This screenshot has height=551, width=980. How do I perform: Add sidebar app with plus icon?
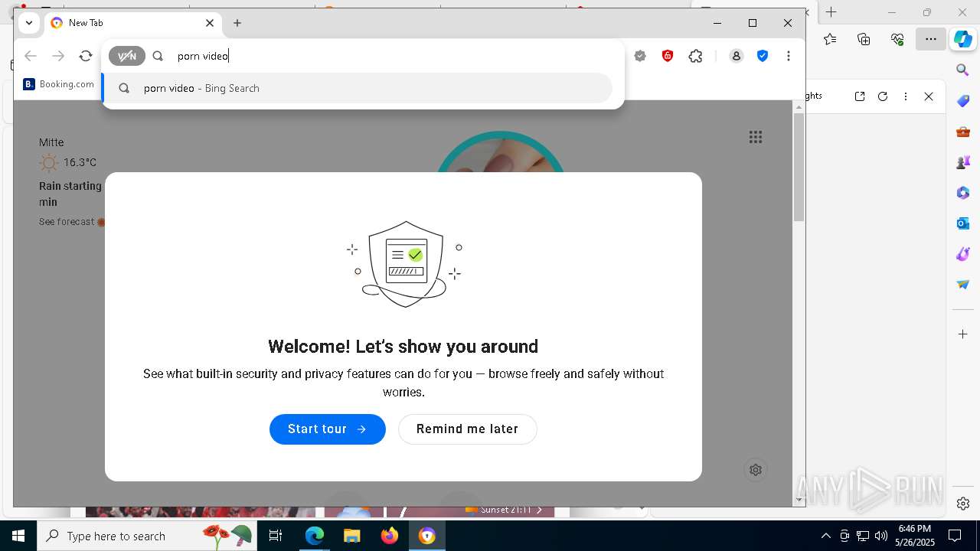coord(963,334)
